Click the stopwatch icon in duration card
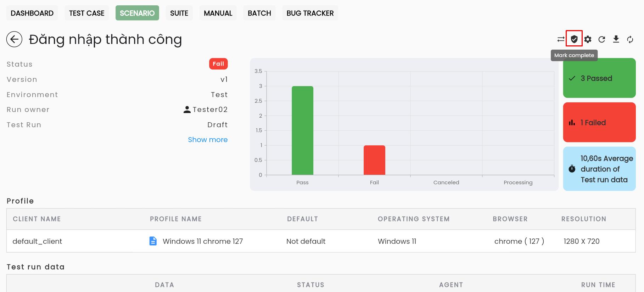The image size is (644, 292). (572, 169)
